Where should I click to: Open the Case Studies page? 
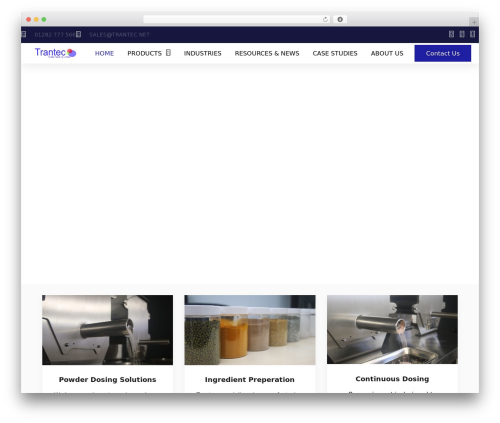pyautogui.click(x=335, y=53)
